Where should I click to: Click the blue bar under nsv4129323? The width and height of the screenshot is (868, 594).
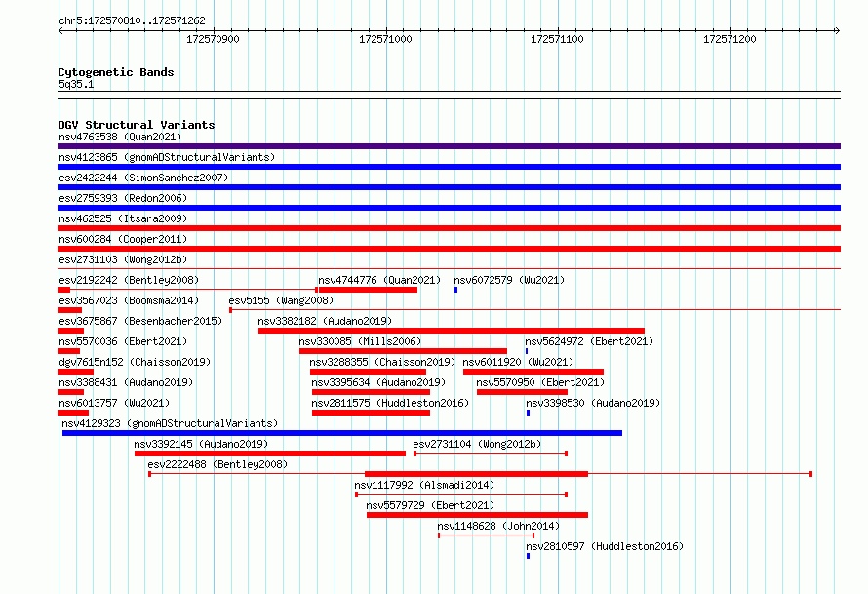point(342,433)
